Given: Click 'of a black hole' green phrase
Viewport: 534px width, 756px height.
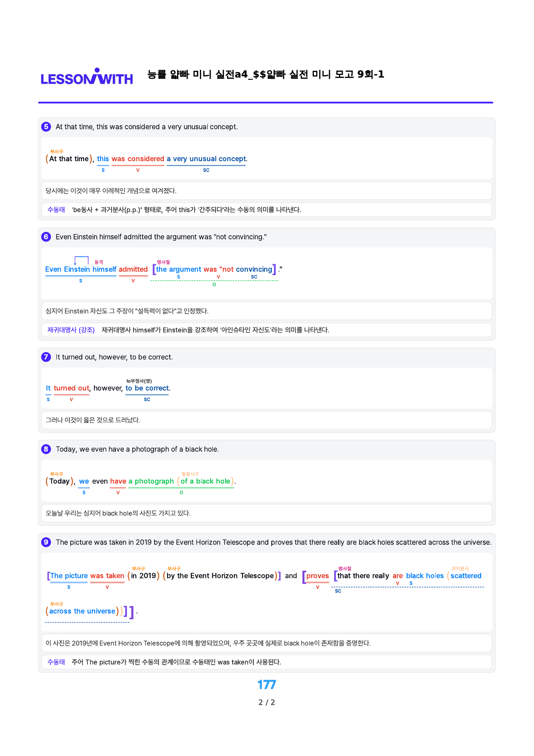Looking at the screenshot, I should click(205, 481).
